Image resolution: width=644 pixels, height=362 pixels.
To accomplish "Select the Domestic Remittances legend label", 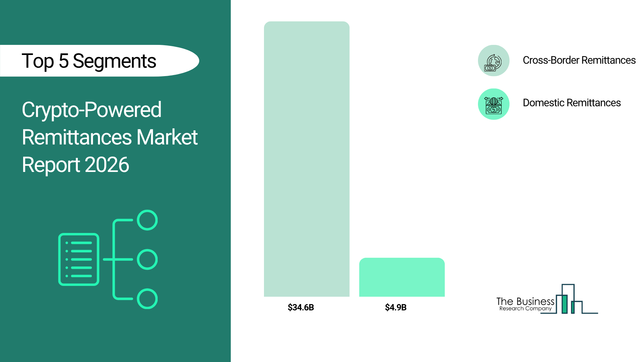I will point(572,103).
